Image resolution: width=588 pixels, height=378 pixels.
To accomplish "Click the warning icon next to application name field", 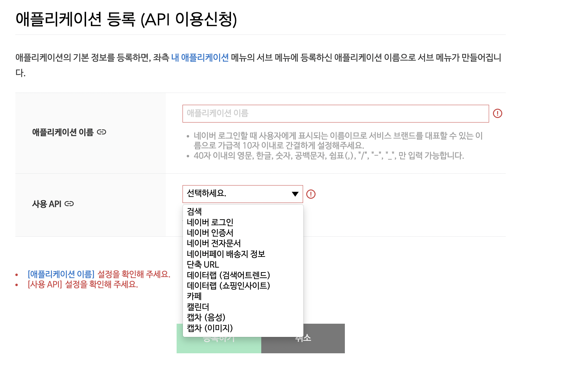I will (x=497, y=113).
